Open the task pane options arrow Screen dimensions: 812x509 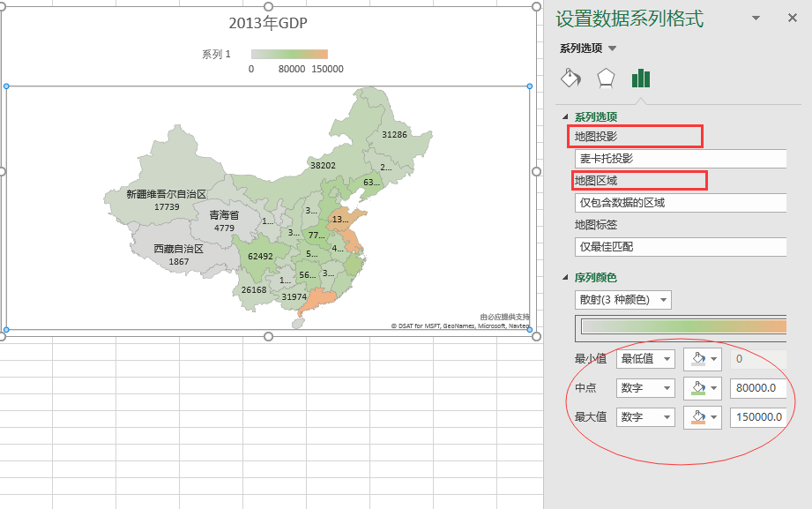coord(756,18)
